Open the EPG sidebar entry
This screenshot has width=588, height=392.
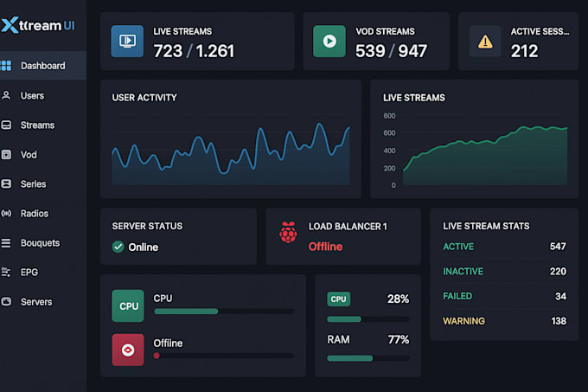[x=29, y=272]
